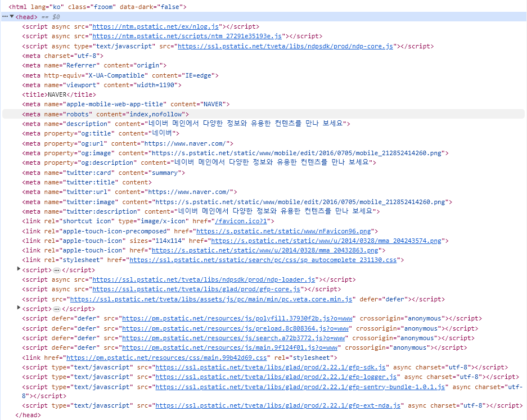527x420 pixels.
Task: Open the nlog.js script link
Action: tap(155, 26)
